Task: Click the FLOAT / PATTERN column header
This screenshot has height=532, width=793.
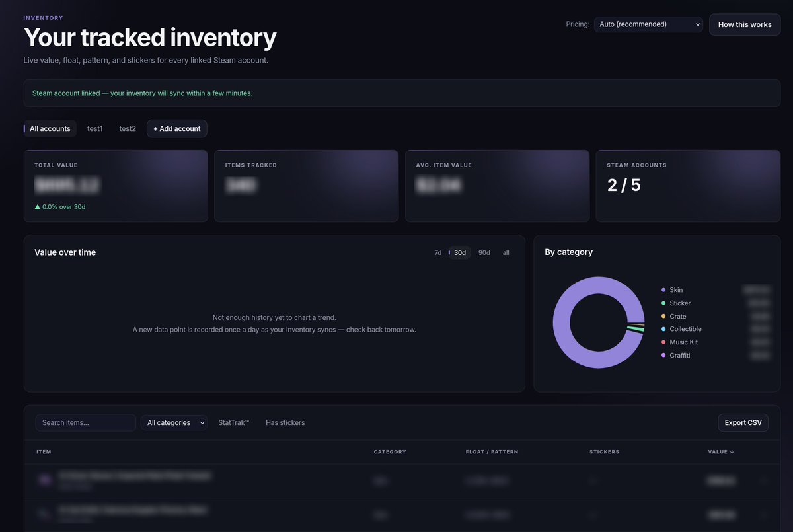Action: click(x=492, y=452)
